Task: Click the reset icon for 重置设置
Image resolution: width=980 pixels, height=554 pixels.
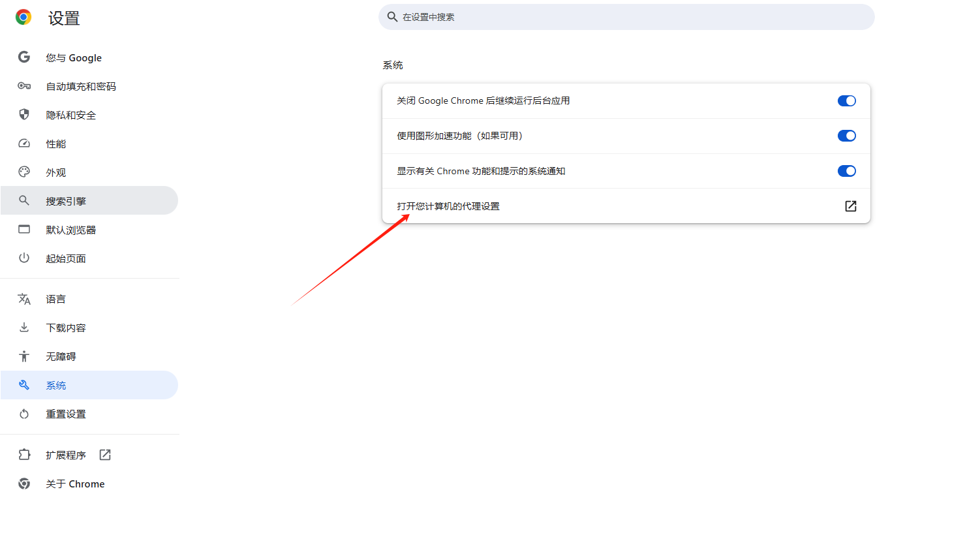Action: (24, 414)
